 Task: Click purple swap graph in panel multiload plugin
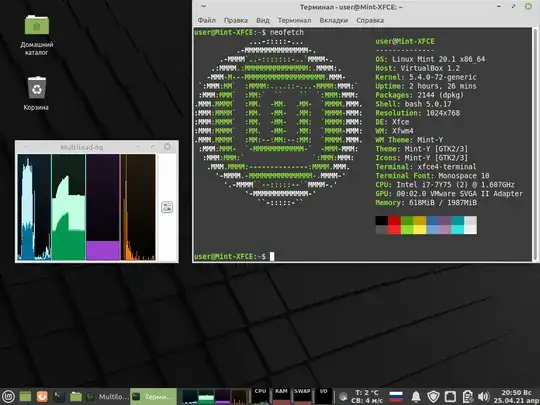(223, 396)
